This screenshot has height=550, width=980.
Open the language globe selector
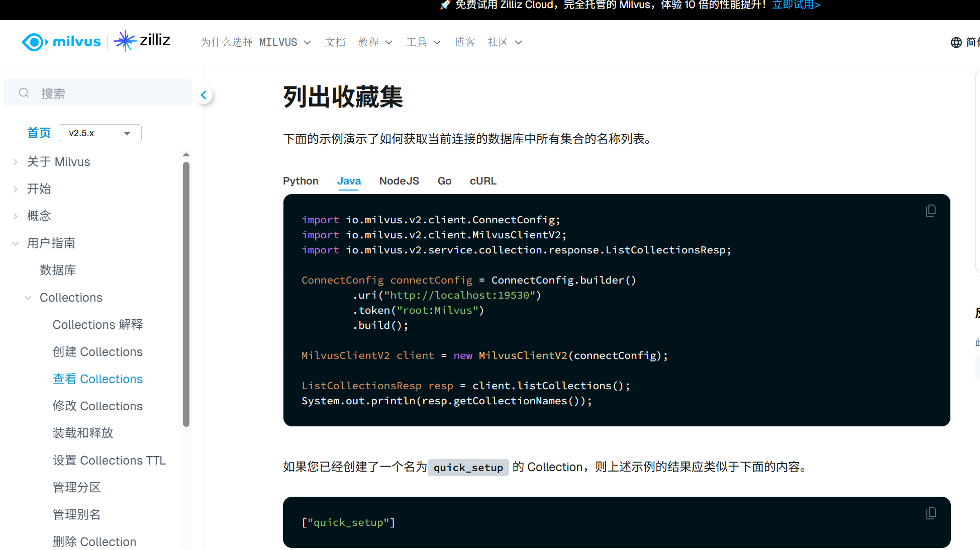956,42
